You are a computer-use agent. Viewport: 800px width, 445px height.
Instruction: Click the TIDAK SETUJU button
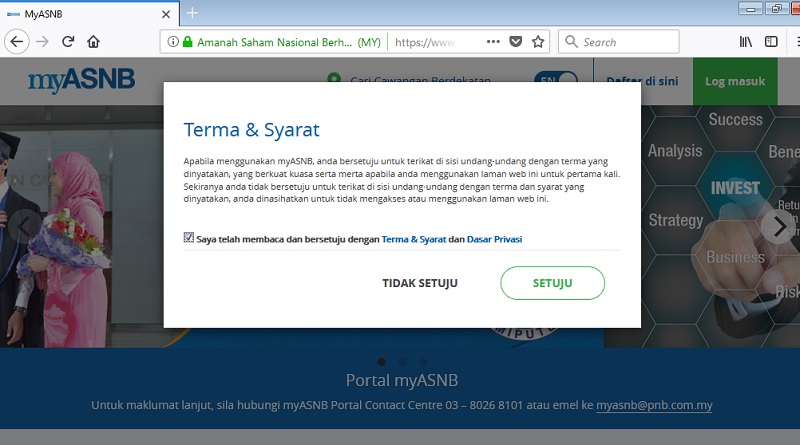(420, 283)
